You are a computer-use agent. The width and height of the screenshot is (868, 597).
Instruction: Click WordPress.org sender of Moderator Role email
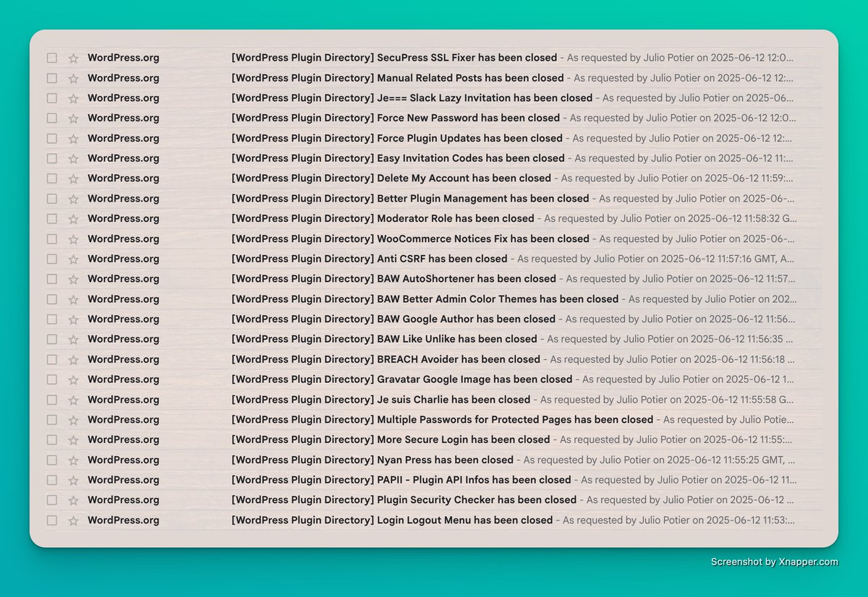124,218
